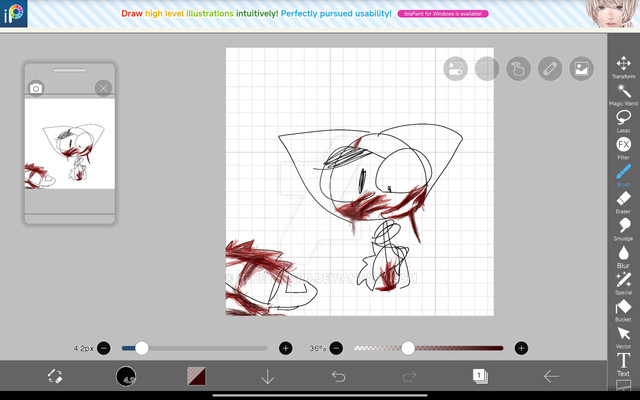
Task: Open the layers panel showing 1
Action: coord(479,376)
